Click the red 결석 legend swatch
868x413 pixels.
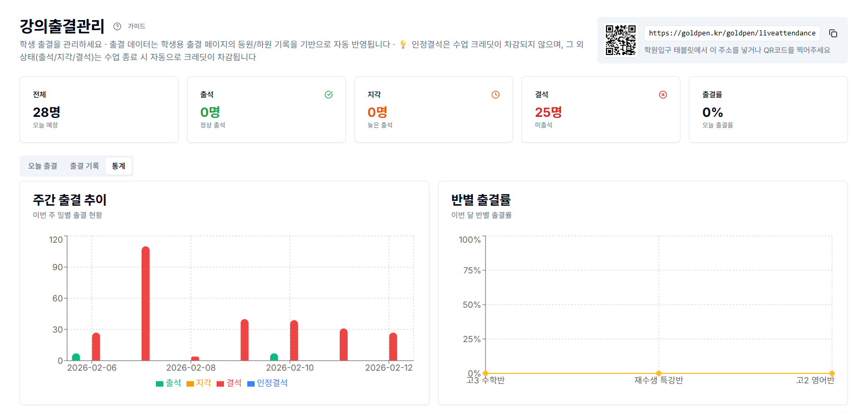pos(220,384)
